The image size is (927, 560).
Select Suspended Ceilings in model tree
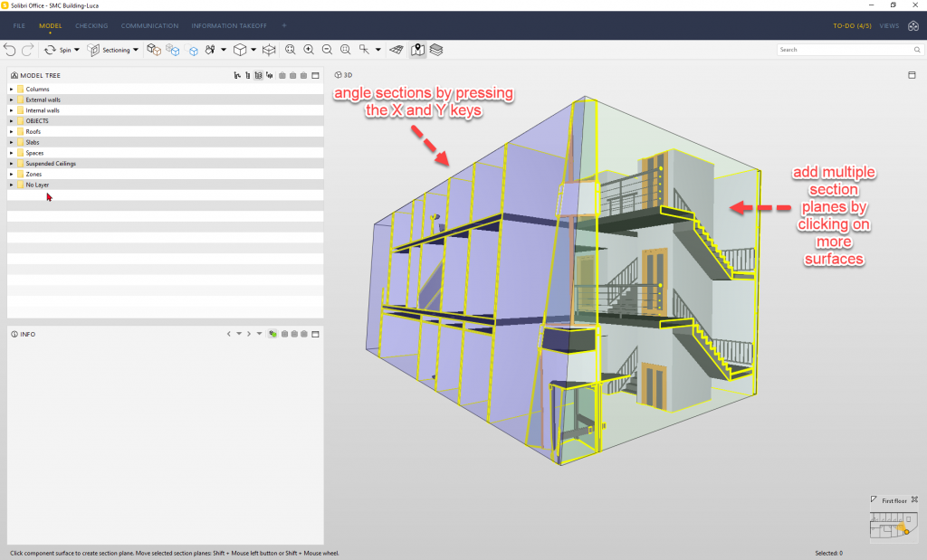point(51,164)
